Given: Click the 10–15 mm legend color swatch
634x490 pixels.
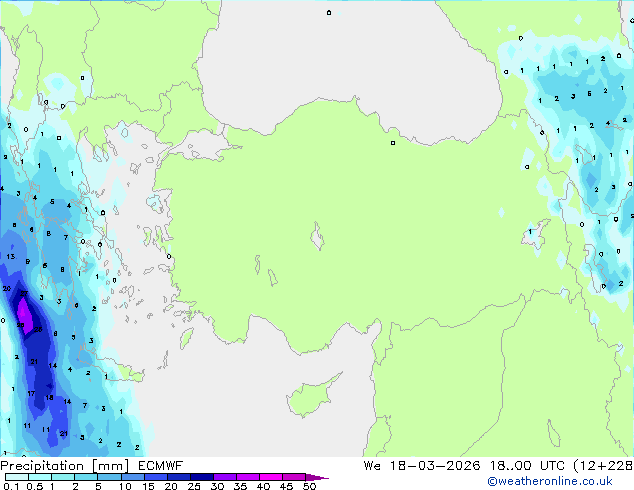Looking at the screenshot, I should pos(132,477).
